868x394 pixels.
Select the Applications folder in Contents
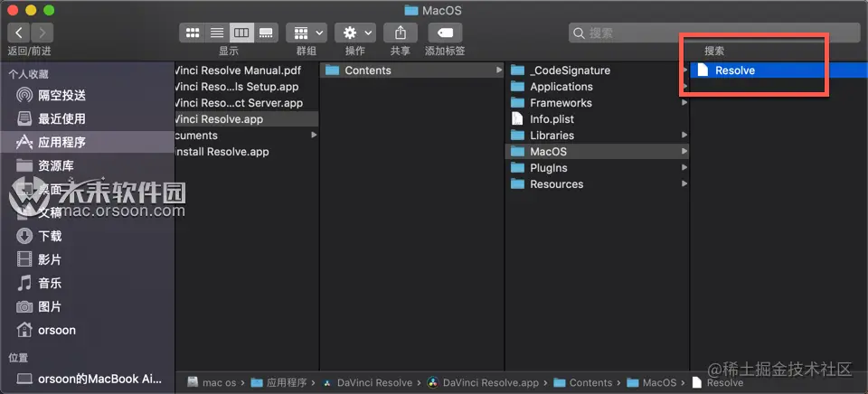(x=598, y=87)
